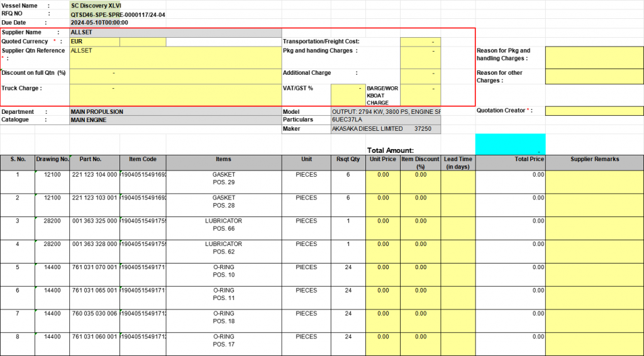Click the Quotation Creator input field
The width and height of the screenshot is (644, 356).
(x=594, y=111)
